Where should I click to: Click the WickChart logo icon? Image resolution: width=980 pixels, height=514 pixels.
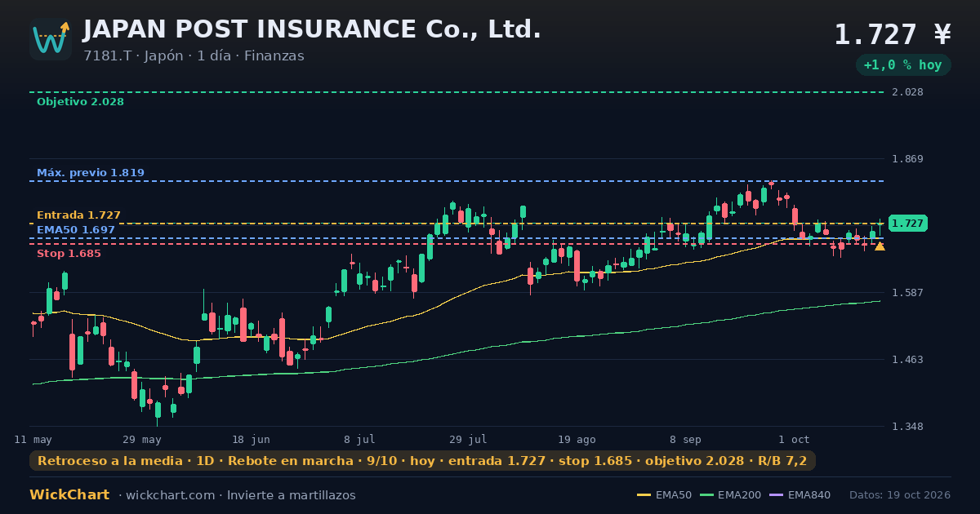point(51,39)
